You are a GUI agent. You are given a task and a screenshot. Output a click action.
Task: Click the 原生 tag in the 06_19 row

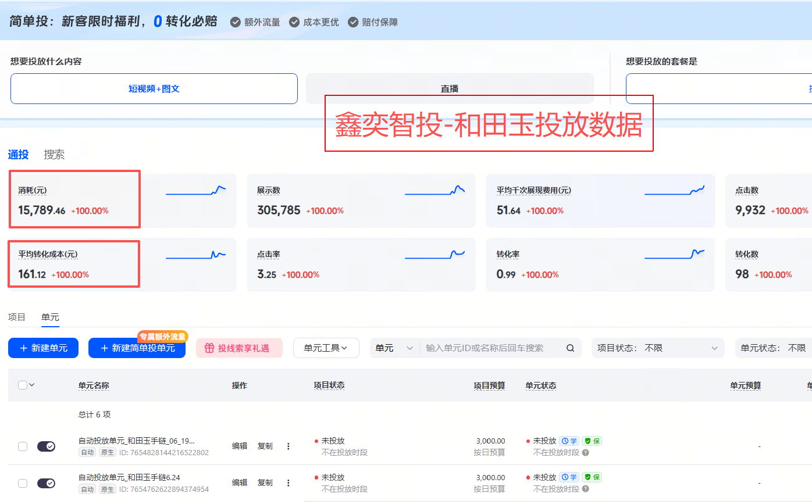pyautogui.click(x=108, y=452)
